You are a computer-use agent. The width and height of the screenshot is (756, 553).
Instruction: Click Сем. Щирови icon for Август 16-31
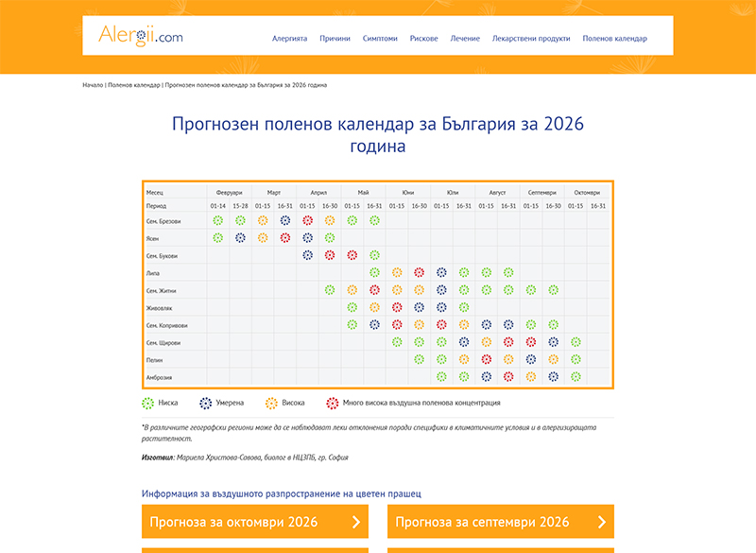click(508, 342)
